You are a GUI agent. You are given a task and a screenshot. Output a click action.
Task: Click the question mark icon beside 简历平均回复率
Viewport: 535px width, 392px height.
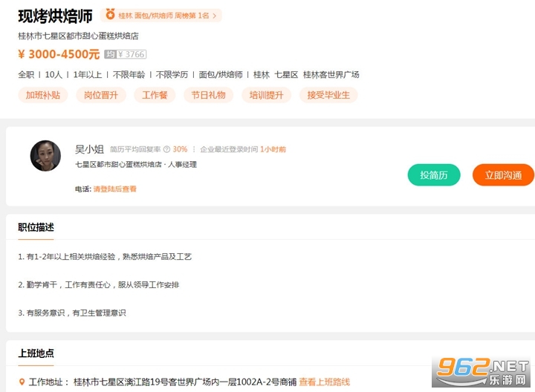point(166,149)
